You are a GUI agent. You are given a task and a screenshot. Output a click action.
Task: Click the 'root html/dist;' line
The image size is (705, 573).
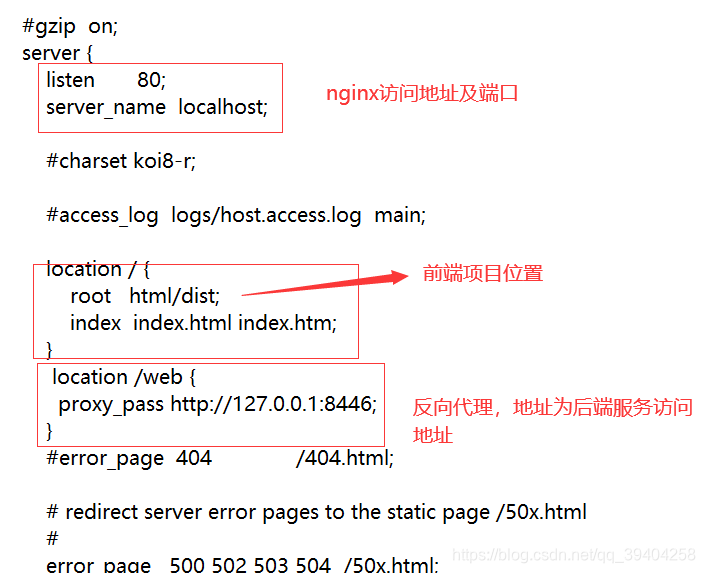(x=145, y=296)
